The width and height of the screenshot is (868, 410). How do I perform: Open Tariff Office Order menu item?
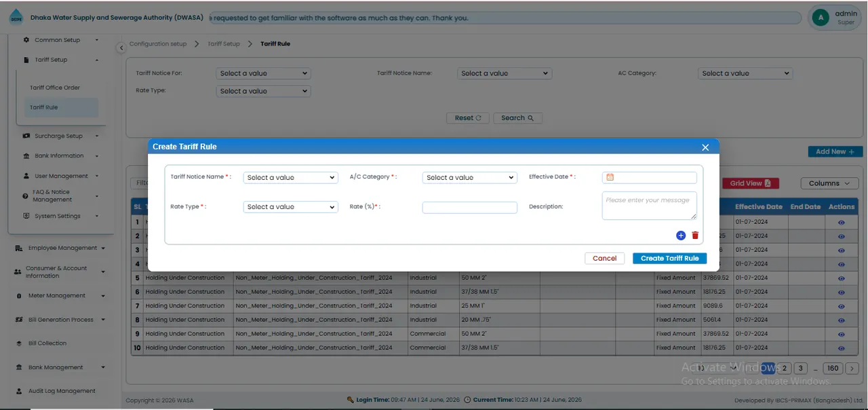tap(55, 88)
